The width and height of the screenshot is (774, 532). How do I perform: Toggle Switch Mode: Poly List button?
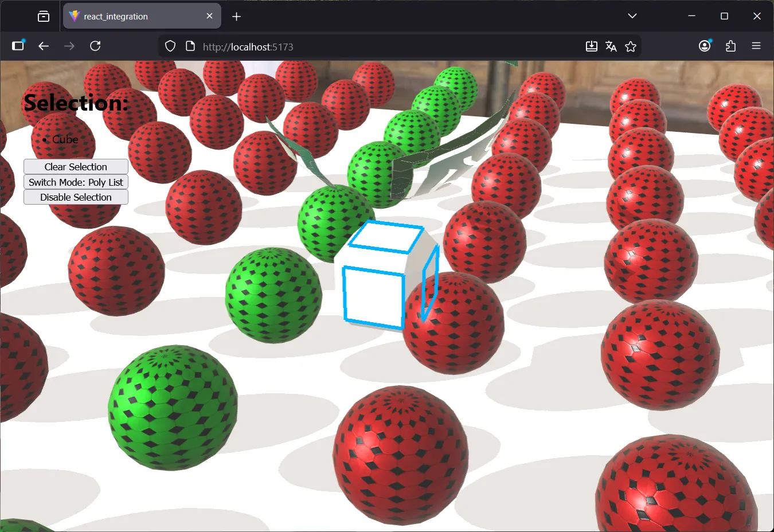click(x=76, y=182)
